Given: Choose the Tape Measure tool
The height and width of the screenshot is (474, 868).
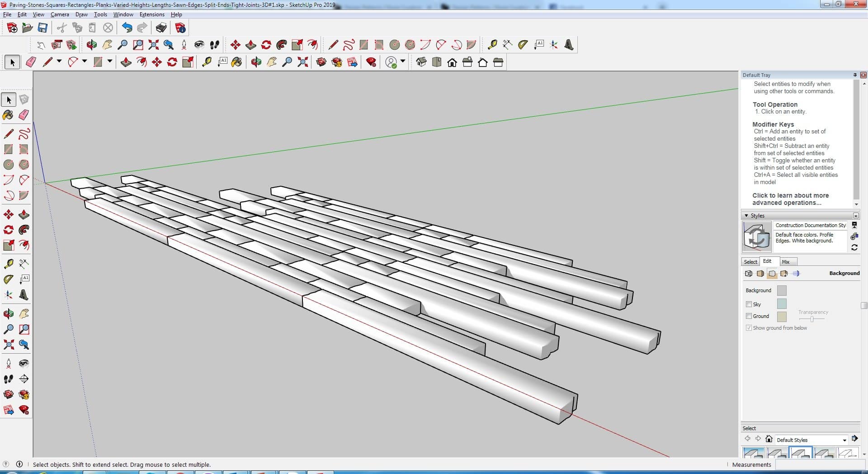Looking at the screenshot, I should [8, 264].
